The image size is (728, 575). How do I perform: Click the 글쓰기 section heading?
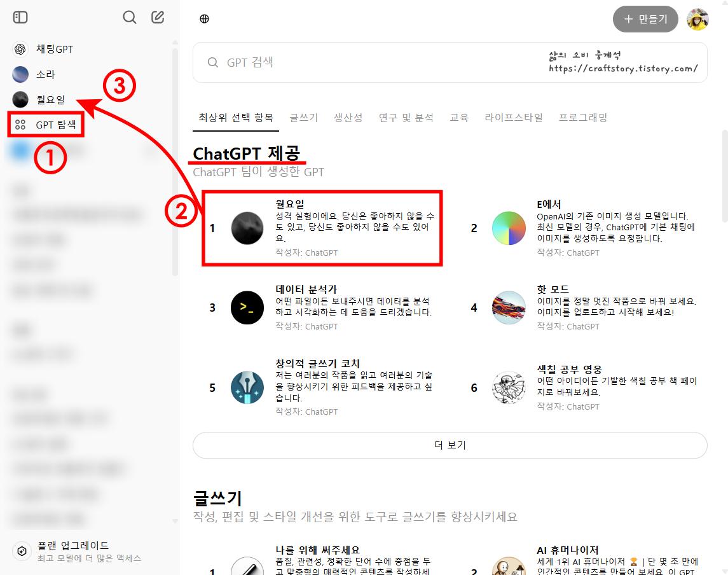click(x=217, y=499)
